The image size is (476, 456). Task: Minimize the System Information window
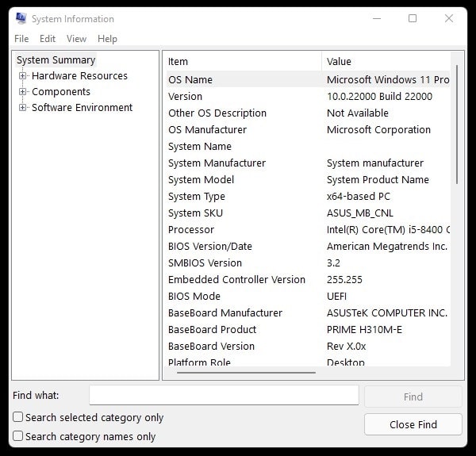click(377, 18)
